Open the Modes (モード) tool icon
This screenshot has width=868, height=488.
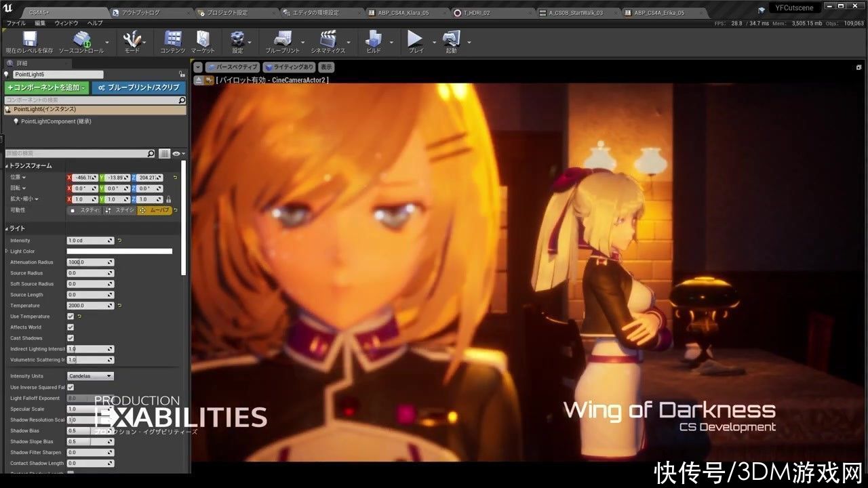pyautogui.click(x=132, y=39)
